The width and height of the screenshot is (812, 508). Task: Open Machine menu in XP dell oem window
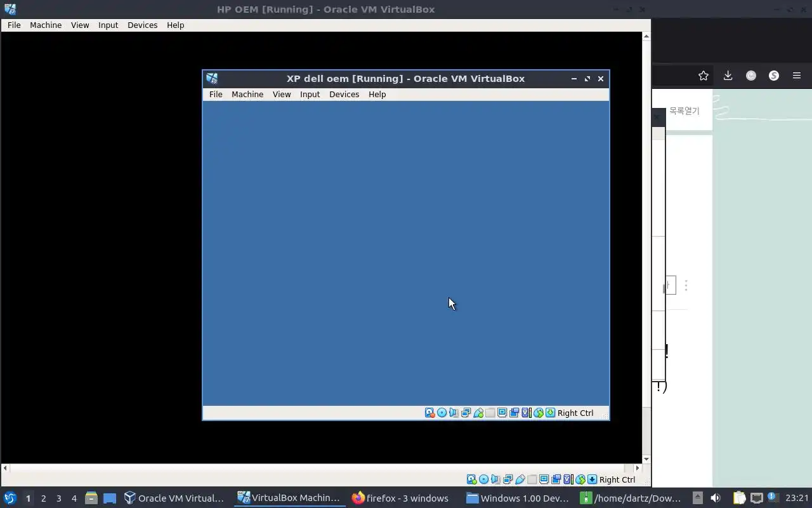247,94
